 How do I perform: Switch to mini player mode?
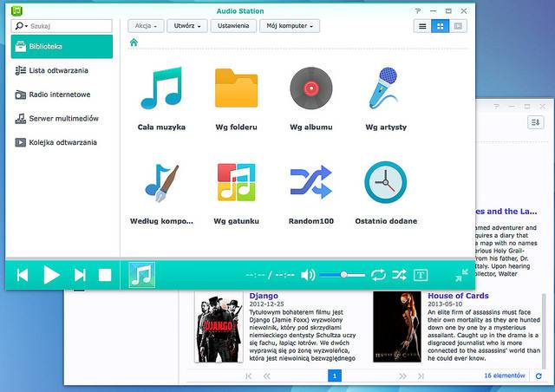point(462,275)
